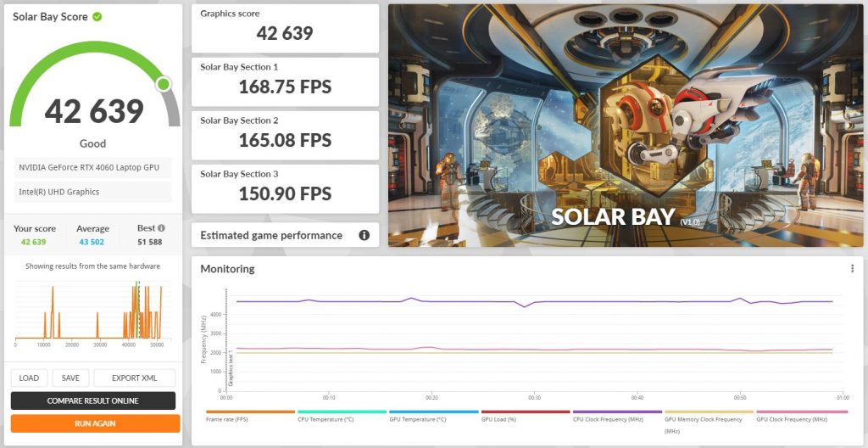Viewport: 868px width, 448px height.
Task: Toggle the GPU Temperature legend entry
Action: pos(433,417)
